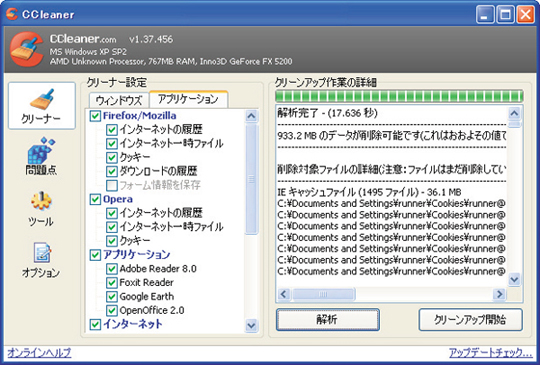Viewport: 540px width, 365px height.
Task: Click the settings list scrollbar thumb
Action: pos(251,179)
